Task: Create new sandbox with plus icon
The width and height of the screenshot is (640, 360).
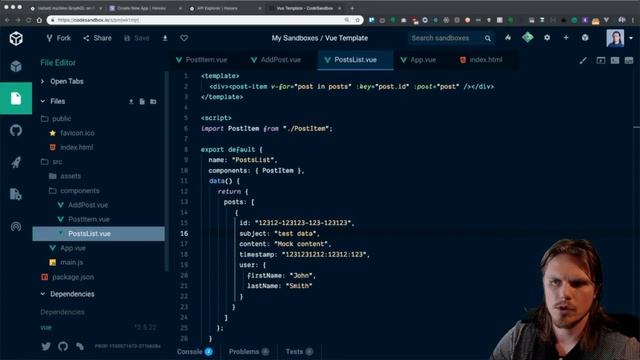Action: click(x=566, y=38)
